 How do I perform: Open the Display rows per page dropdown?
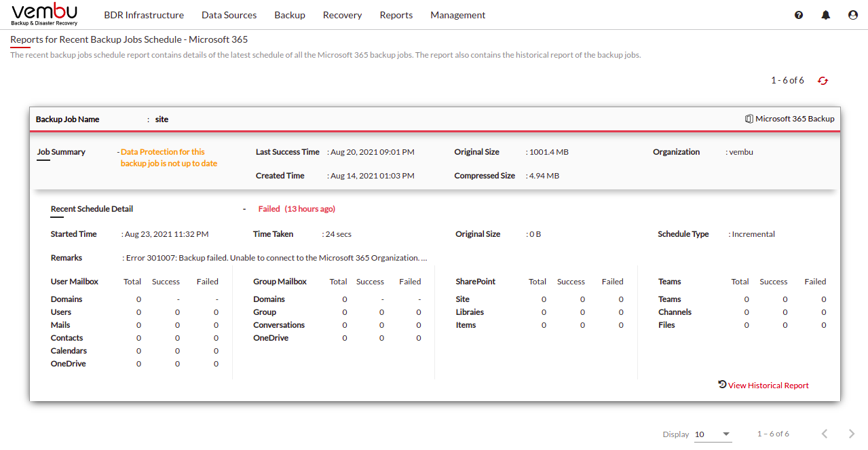pos(713,434)
